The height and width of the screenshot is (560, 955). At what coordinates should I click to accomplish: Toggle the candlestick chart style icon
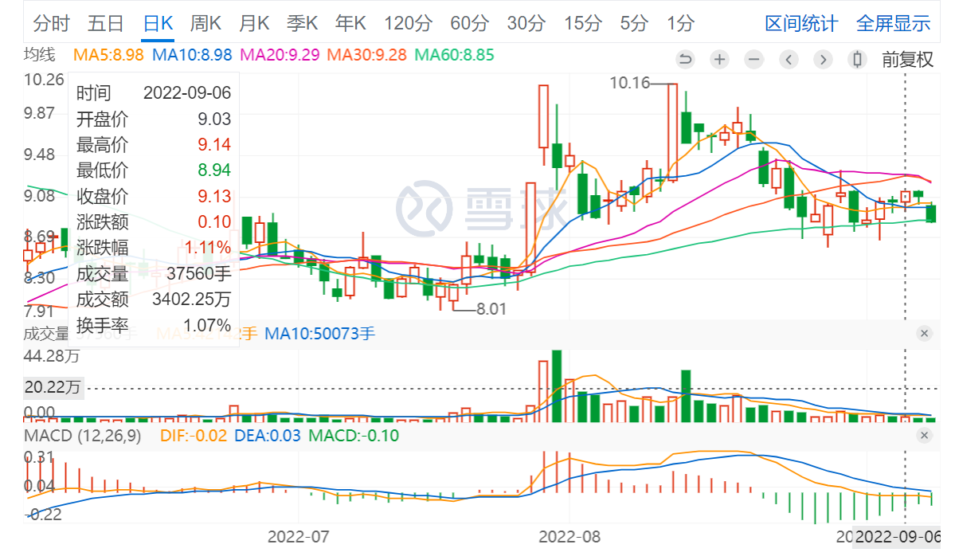(x=857, y=60)
